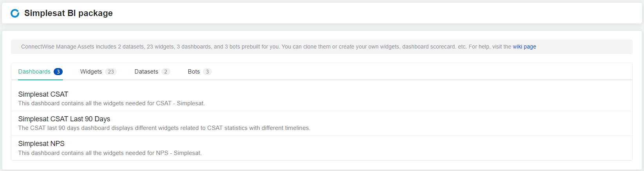Click the Simplesat BI package title

[68, 13]
